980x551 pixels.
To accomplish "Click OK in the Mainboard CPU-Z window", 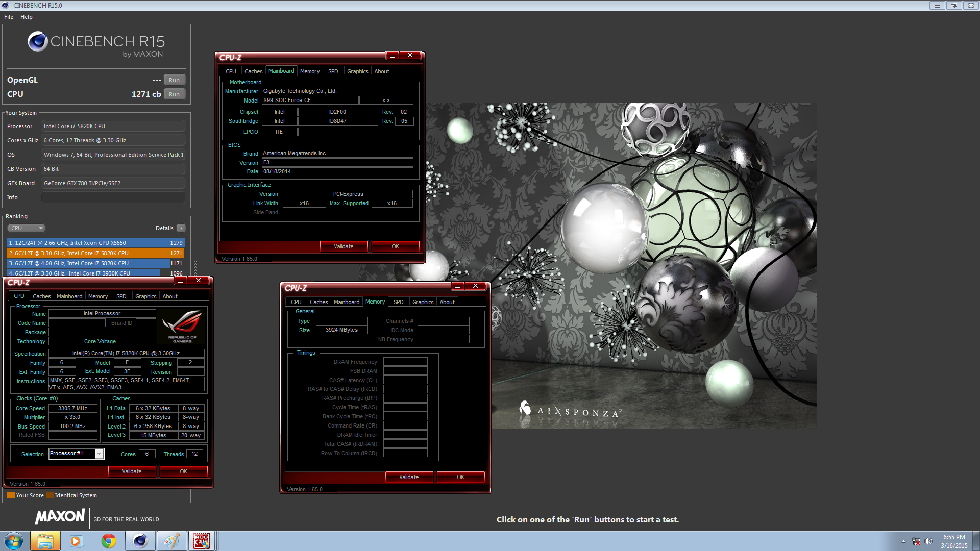I will point(395,246).
